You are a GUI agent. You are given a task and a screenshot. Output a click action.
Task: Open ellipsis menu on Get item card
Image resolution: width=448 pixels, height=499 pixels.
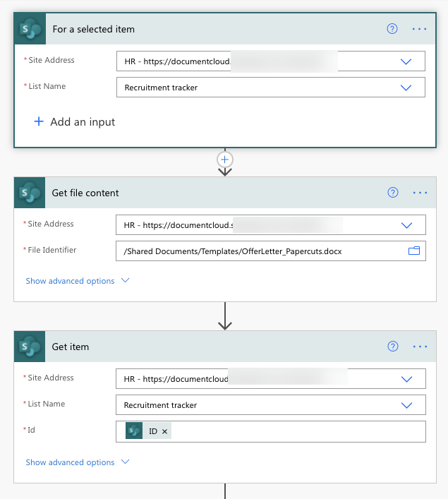[x=420, y=347]
